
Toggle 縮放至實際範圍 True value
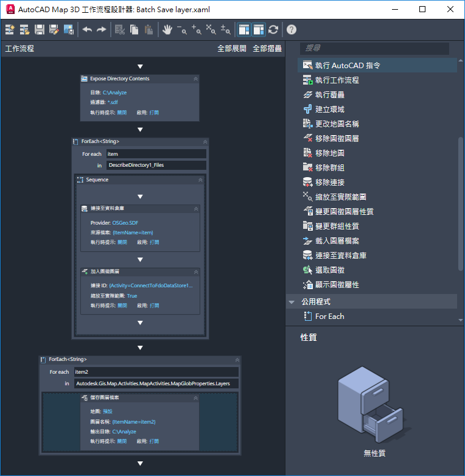point(132,296)
